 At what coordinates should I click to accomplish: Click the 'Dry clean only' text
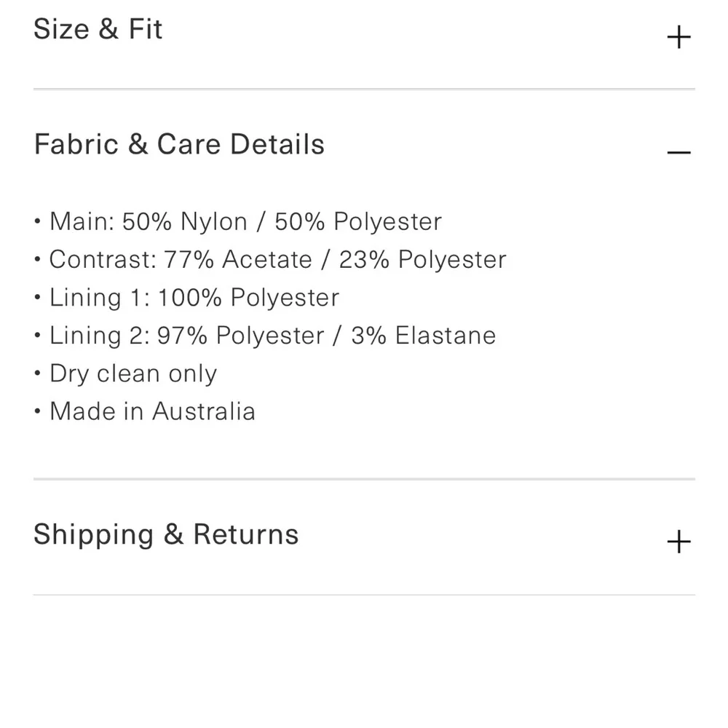(x=132, y=373)
